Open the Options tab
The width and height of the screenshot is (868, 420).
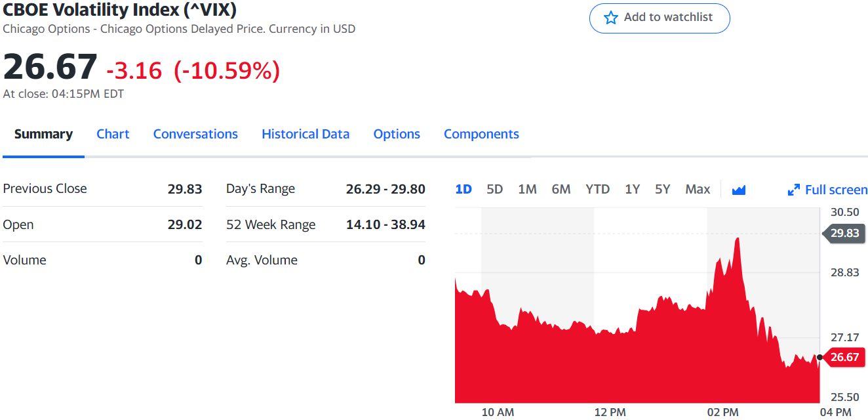pyautogui.click(x=397, y=134)
